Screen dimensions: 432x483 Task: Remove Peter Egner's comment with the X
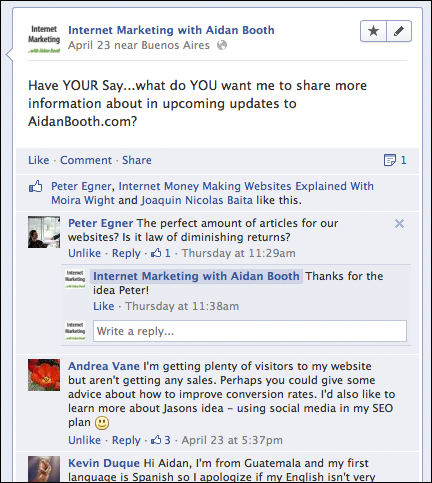(399, 223)
